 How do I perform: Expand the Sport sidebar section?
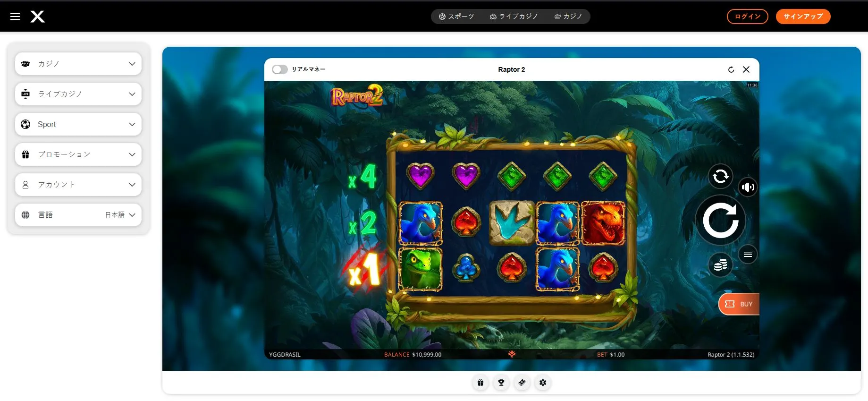[x=78, y=124]
